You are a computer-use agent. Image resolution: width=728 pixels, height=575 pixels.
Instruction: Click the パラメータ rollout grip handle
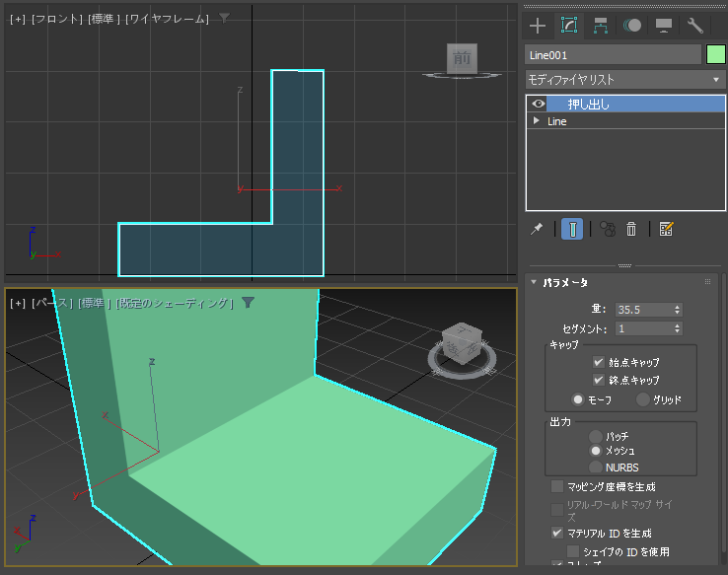click(707, 282)
